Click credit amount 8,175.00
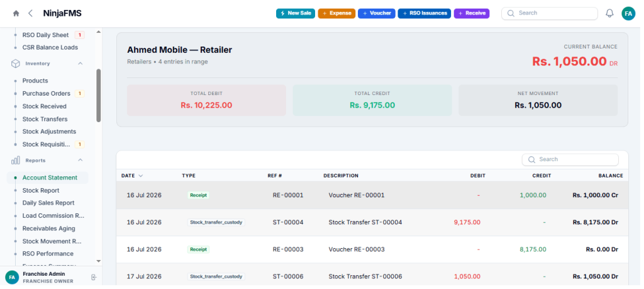Screen dimensions: 644x289 [x=533, y=249]
